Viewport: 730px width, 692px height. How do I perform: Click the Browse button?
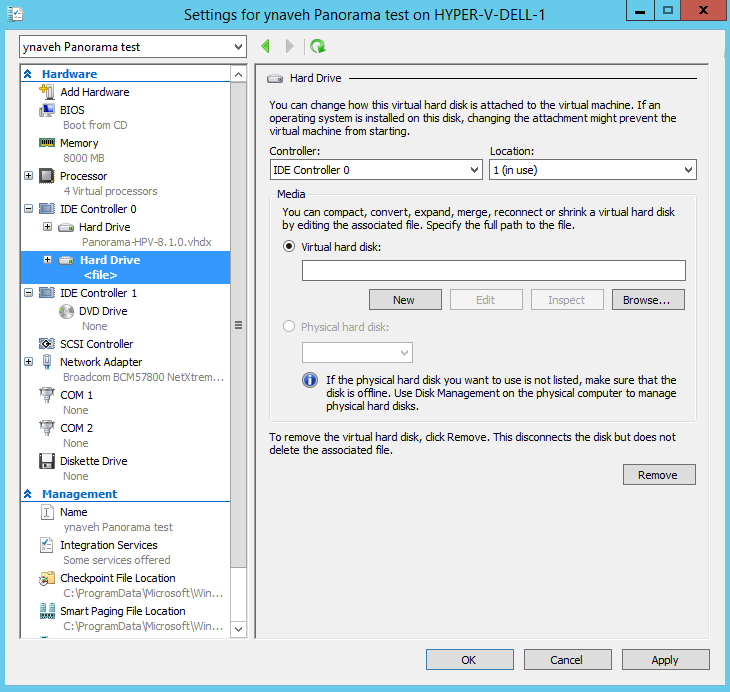pyautogui.click(x=653, y=299)
